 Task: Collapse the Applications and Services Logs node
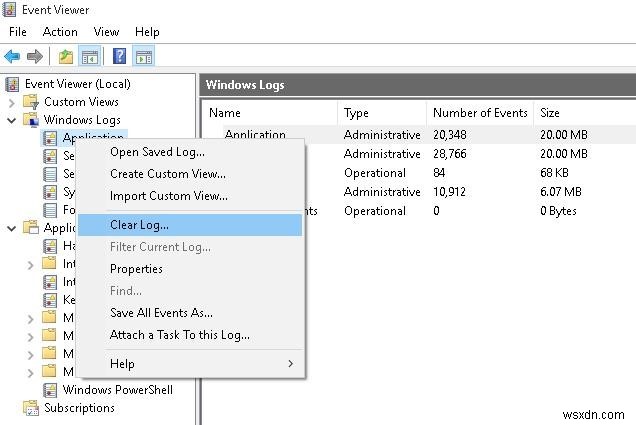[12, 228]
